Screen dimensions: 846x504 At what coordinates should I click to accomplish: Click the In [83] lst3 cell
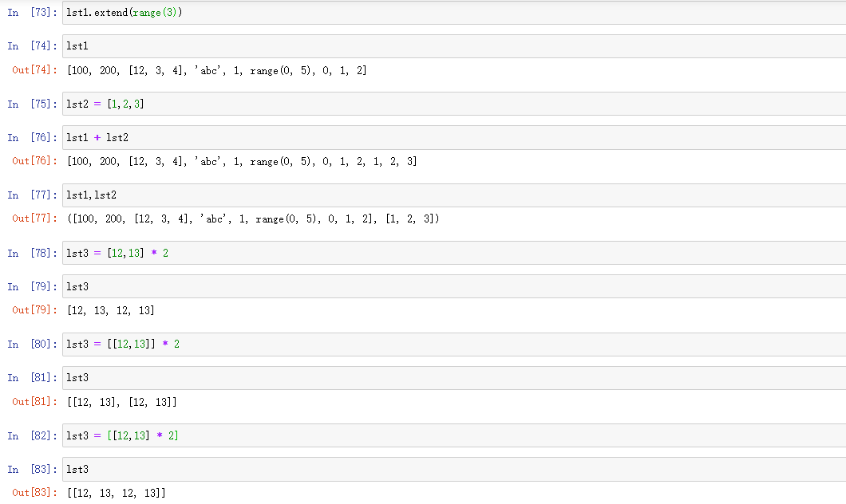[x=453, y=469]
